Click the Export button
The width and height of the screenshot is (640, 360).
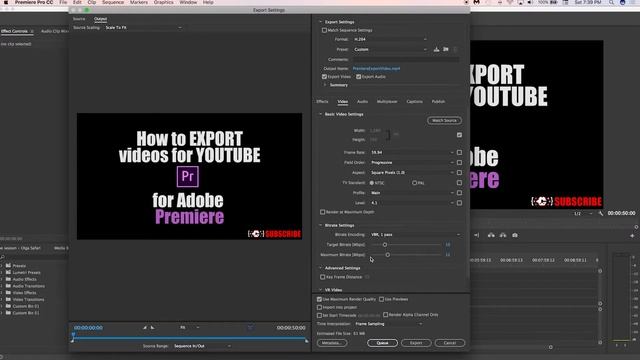click(x=416, y=343)
